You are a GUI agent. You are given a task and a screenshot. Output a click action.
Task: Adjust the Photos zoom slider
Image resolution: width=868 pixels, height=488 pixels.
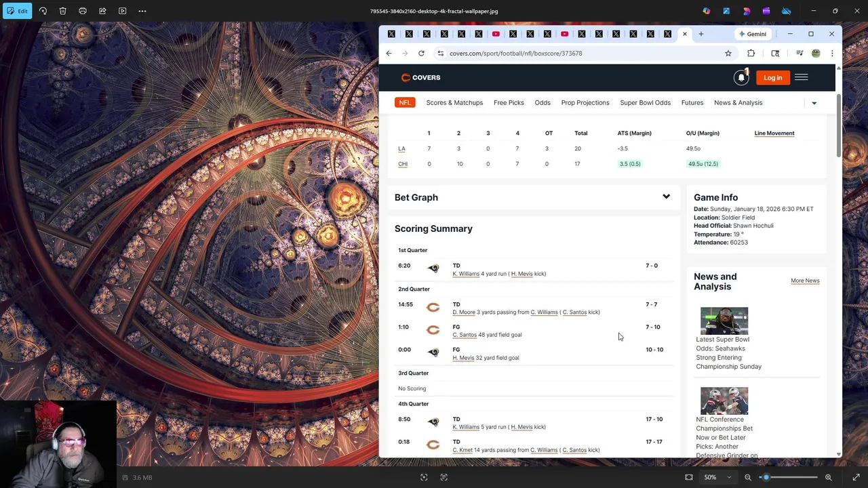[x=790, y=477]
